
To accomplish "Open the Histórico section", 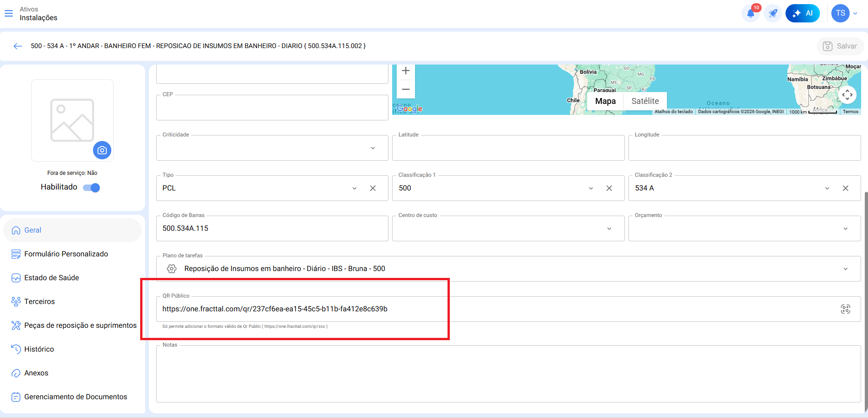I will click(39, 349).
